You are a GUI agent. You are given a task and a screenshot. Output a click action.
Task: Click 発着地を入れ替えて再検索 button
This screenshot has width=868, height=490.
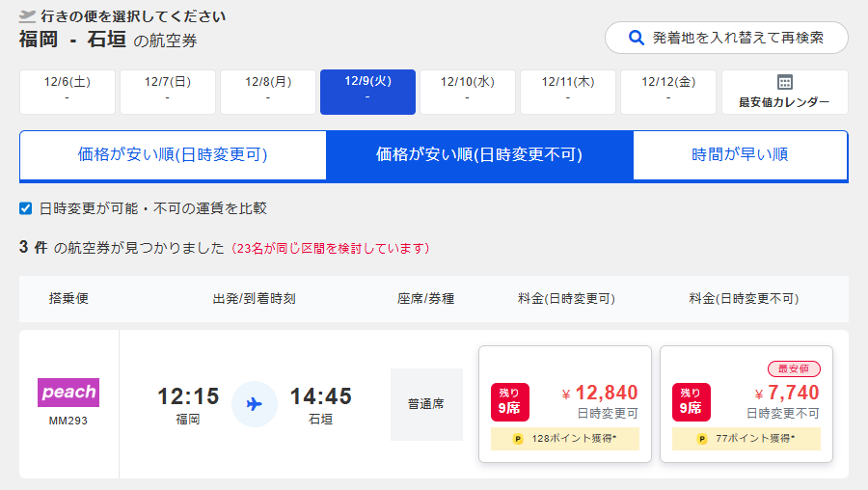tap(726, 38)
